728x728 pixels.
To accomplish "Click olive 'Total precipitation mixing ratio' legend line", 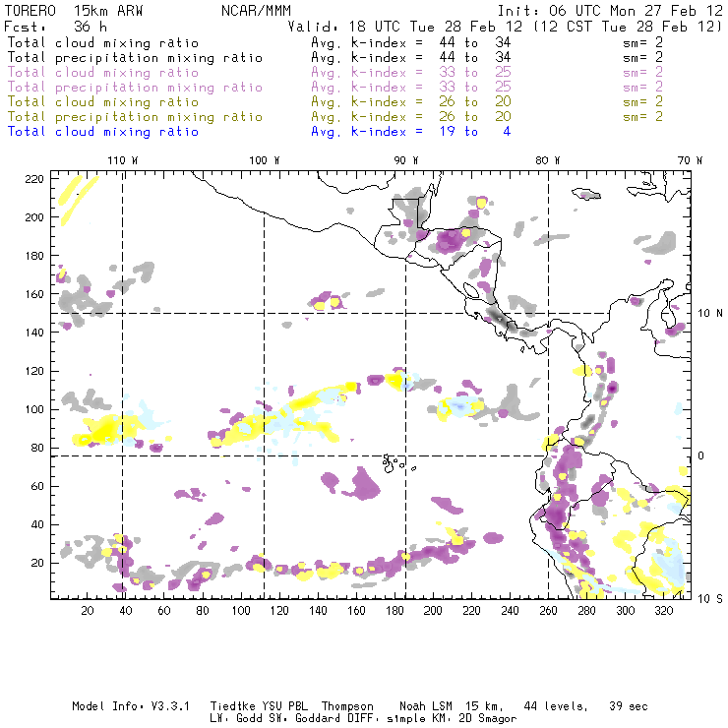I will pyautogui.click(x=135, y=116).
